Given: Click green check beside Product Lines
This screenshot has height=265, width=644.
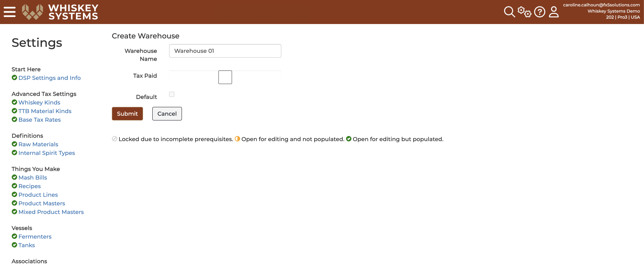Looking at the screenshot, I should coord(14,194).
